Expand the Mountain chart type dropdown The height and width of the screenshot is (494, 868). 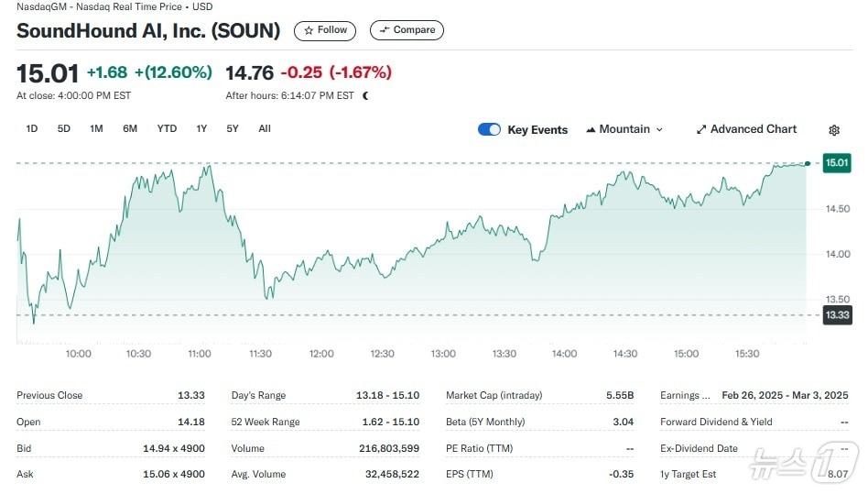coord(624,129)
